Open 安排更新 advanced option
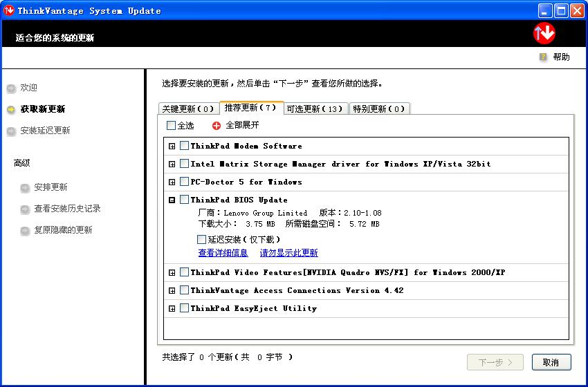This screenshot has width=588, height=387. (x=50, y=187)
